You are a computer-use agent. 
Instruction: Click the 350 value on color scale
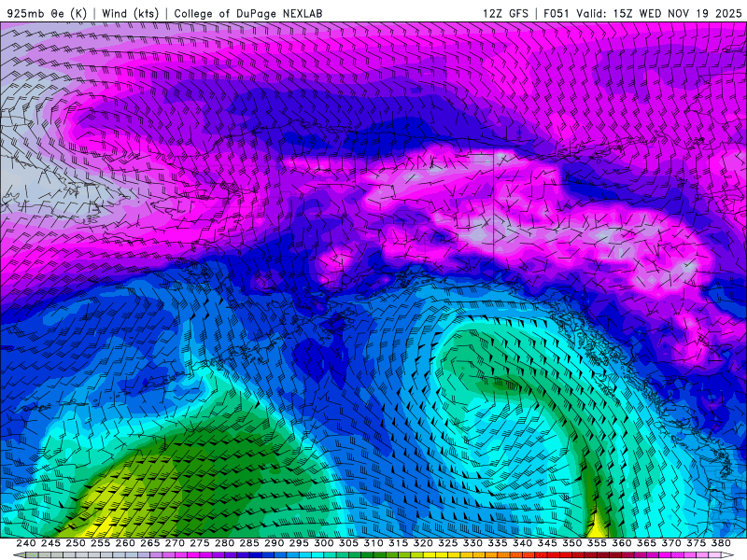pos(571,543)
